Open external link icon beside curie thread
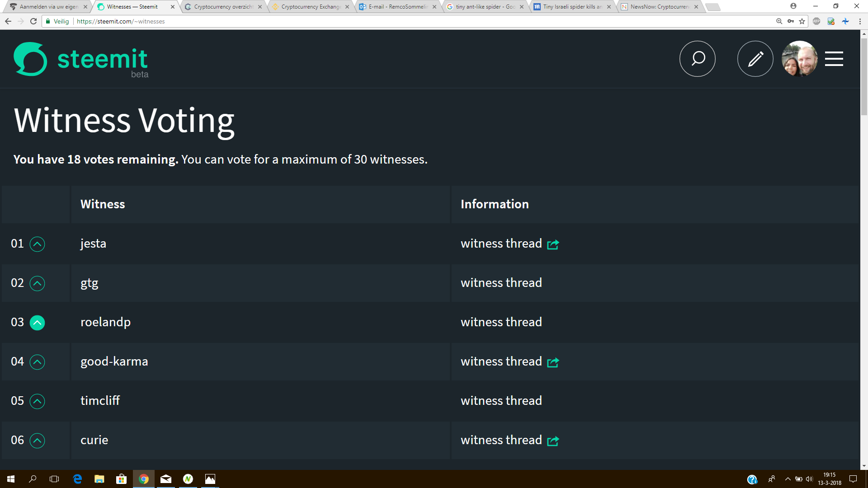Viewport: 868px width, 488px height. pos(553,441)
